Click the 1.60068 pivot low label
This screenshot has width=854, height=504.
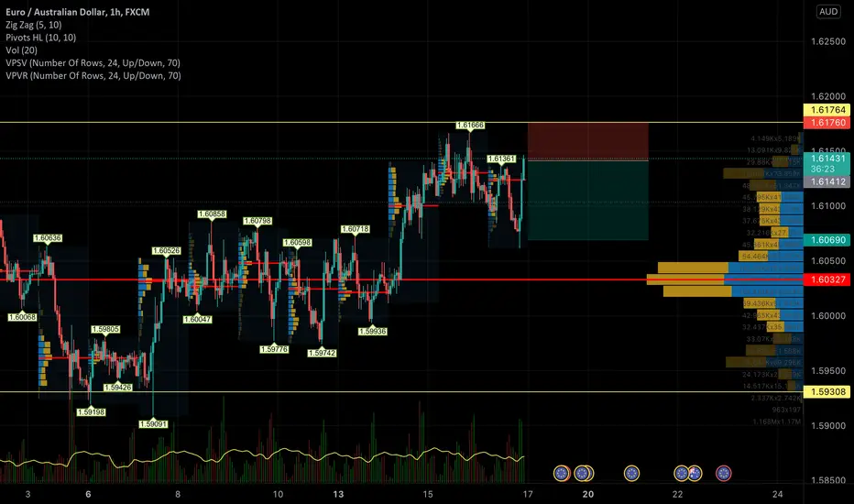point(22,317)
